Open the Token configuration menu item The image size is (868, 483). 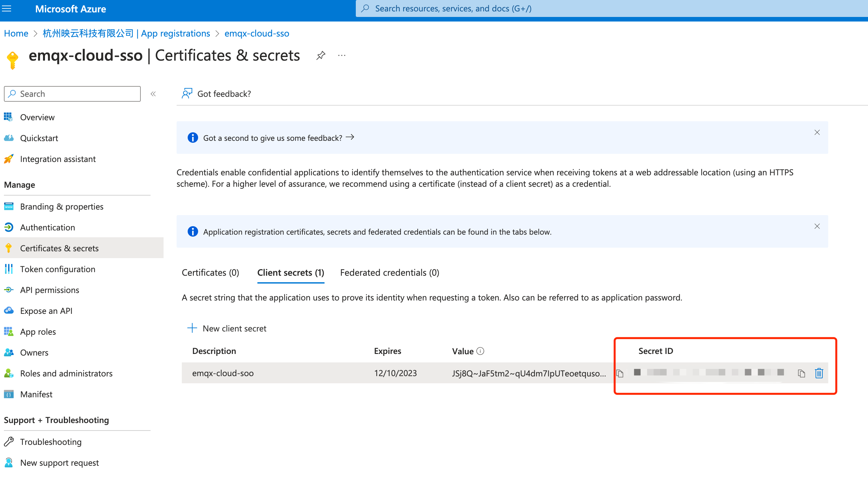(x=58, y=269)
